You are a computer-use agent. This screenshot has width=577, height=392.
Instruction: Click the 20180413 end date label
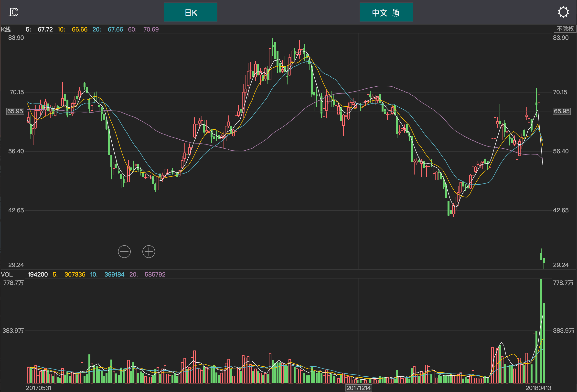(x=538, y=388)
